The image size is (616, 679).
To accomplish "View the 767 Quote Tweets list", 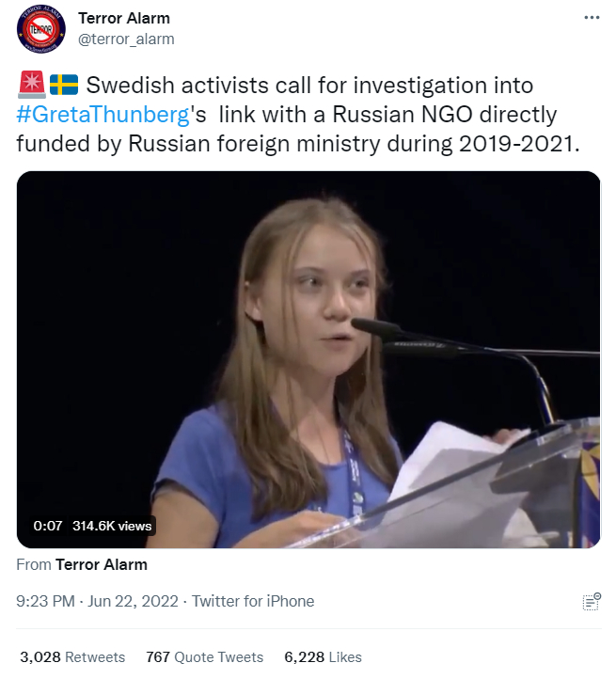I will pos(205,657).
